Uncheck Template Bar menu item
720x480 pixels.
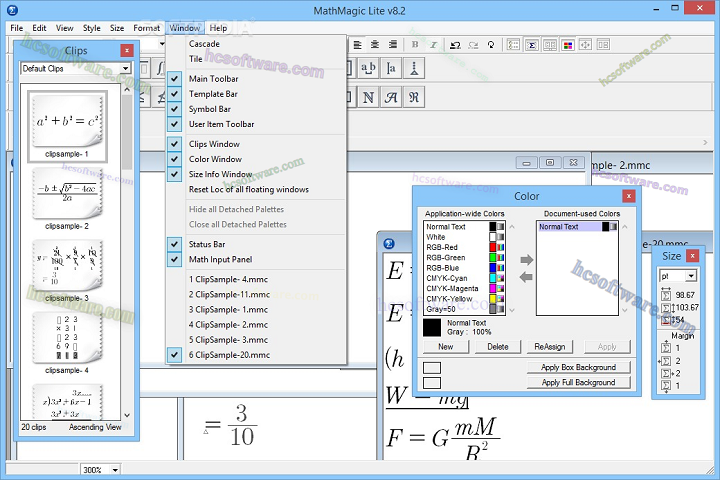tap(256, 94)
